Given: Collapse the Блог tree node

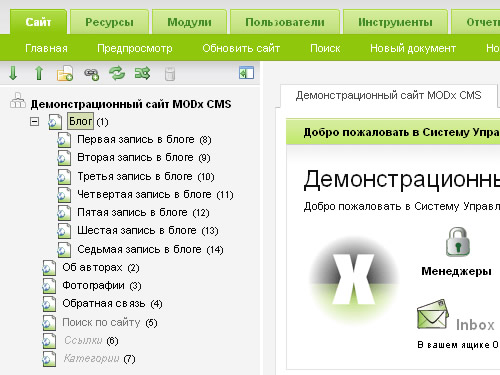Looking at the screenshot, I should 34,121.
